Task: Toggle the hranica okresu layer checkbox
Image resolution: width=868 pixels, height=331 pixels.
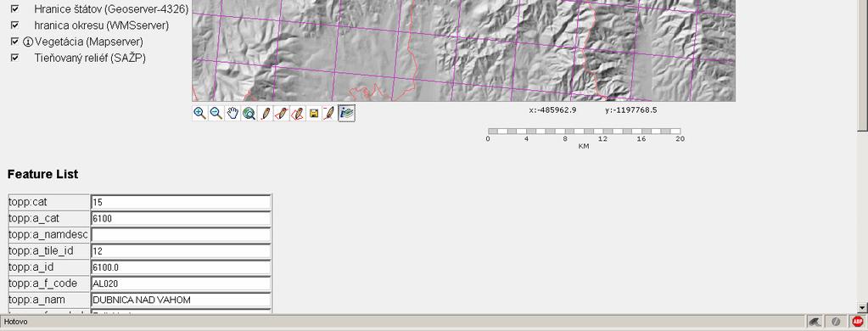Action: click(x=15, y=25)
